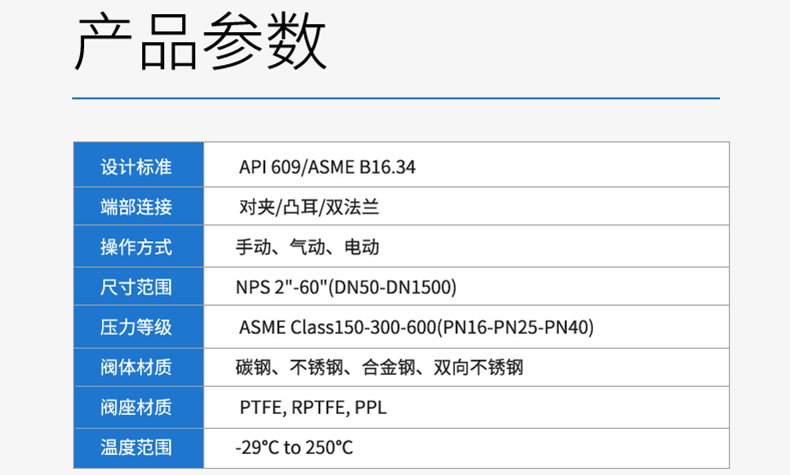Click the 阀座材质 label cell
This screenshot has width=790, height=475.
click(137, 407)
